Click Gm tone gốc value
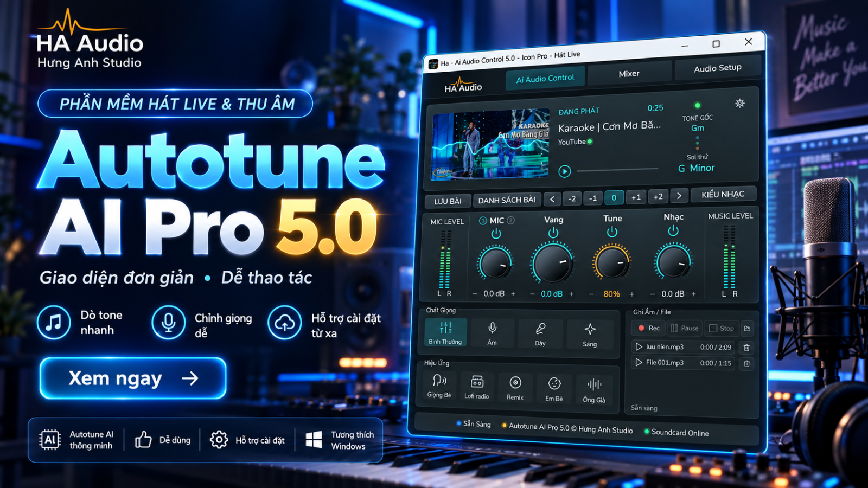Viewport: 868px width, 488px height. click(x=698, y=128)
